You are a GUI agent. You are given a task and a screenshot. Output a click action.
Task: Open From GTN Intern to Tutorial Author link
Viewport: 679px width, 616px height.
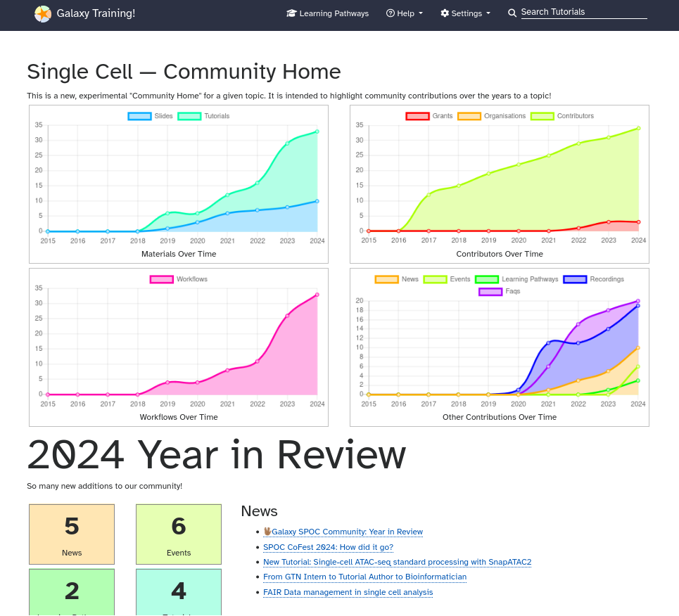(x=364, y=577)
